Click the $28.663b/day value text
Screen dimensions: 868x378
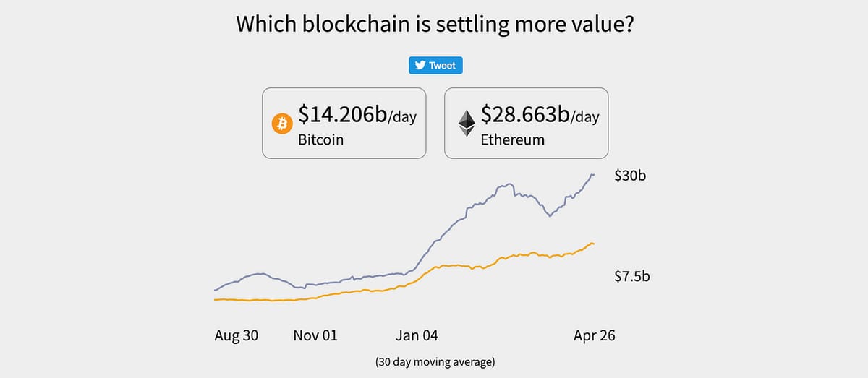pos(540,116)
